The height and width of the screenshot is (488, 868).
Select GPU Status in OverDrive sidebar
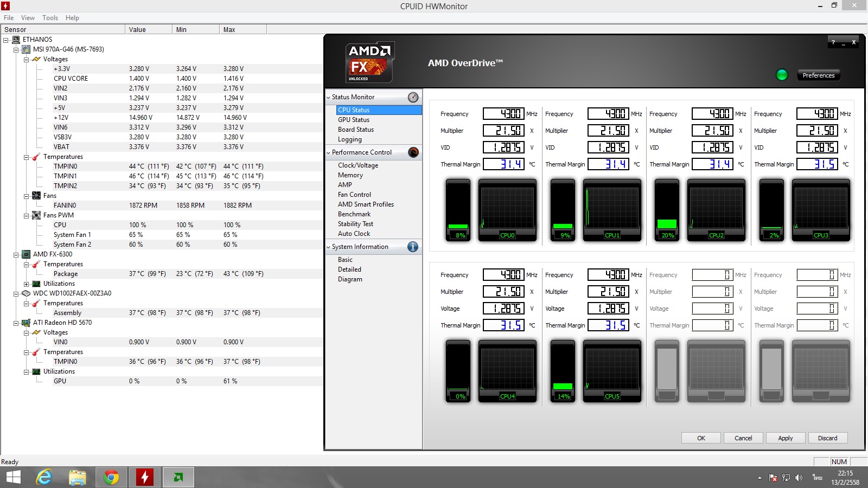354,120
